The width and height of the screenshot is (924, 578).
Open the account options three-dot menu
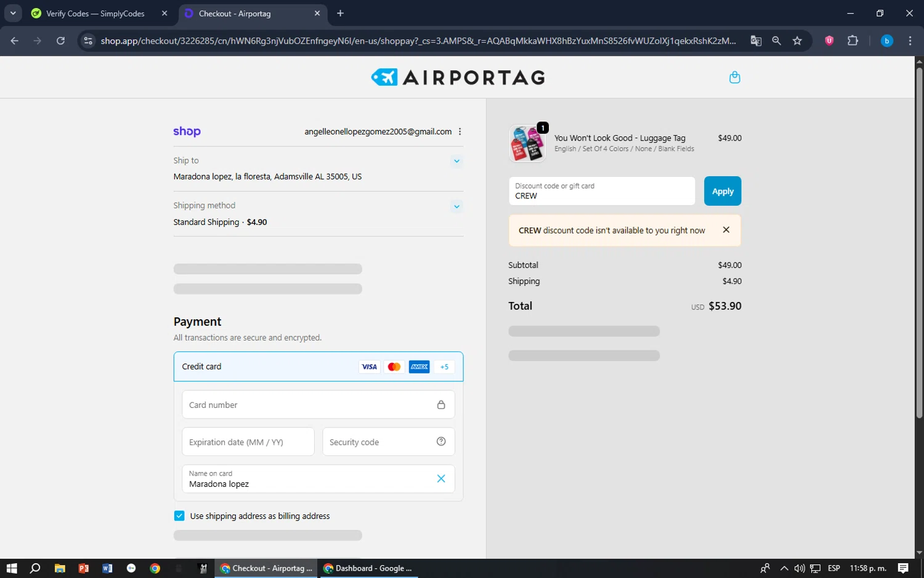[x=460, y=131]
